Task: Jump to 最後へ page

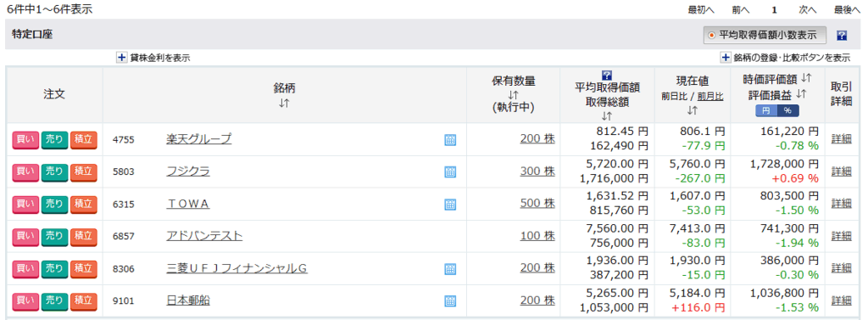Action: click(847, 9)
